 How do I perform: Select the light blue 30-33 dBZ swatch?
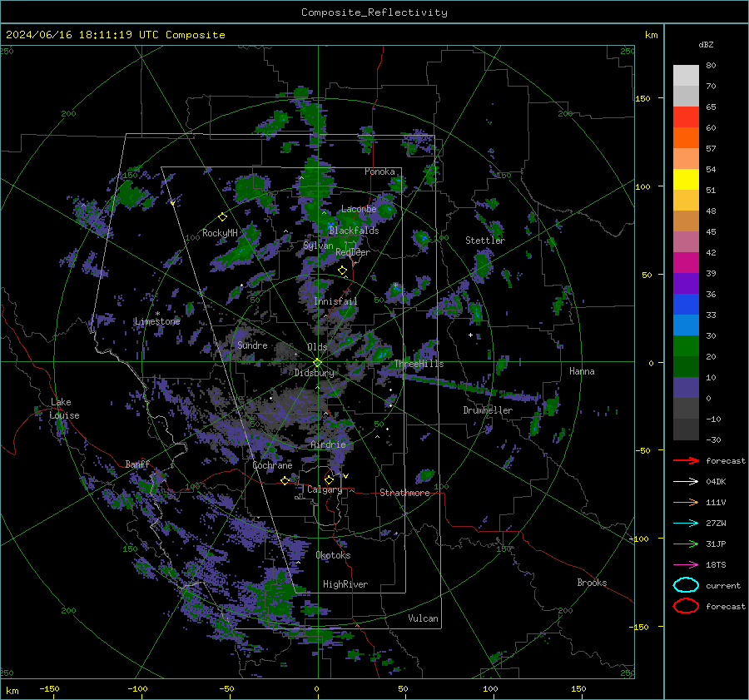pyautogui.click(x=686, y=325)
